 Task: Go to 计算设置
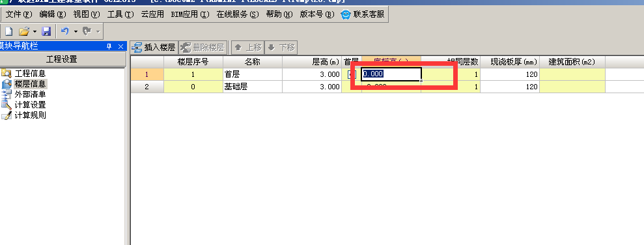click(x=24, y=105)
